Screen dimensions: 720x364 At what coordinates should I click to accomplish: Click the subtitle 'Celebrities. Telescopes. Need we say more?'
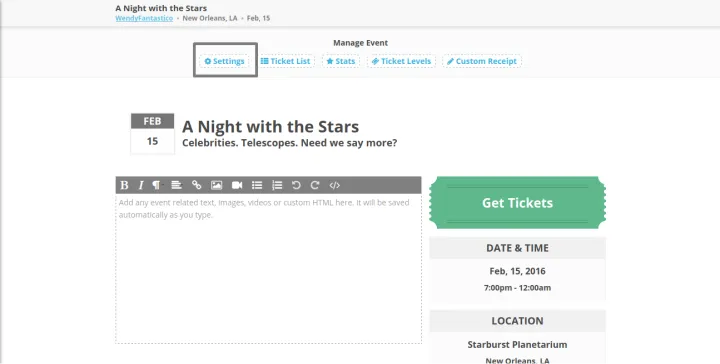[x=289, y=143]
